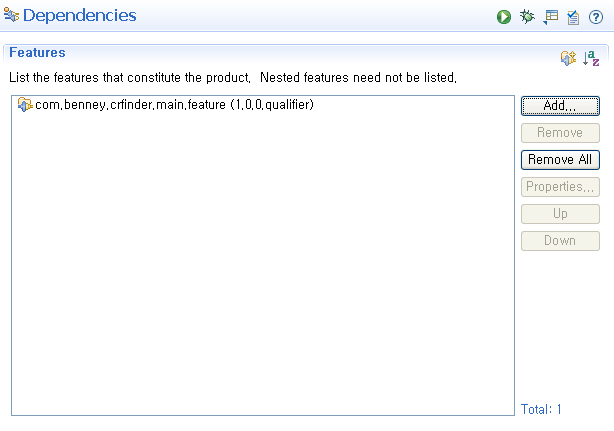The image size is (614, 431).
Task: Toggle alphabetical sorting of the features list
Action: [591, 58]
